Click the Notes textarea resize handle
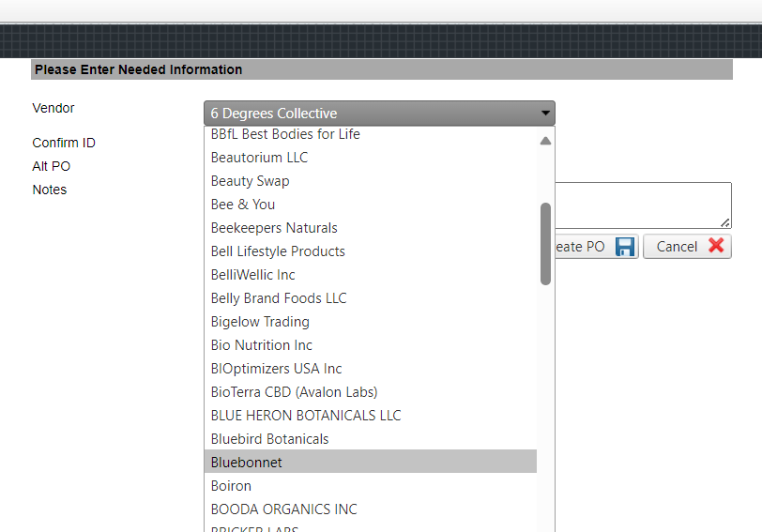762x532 pixels. (x=725, y=223)
